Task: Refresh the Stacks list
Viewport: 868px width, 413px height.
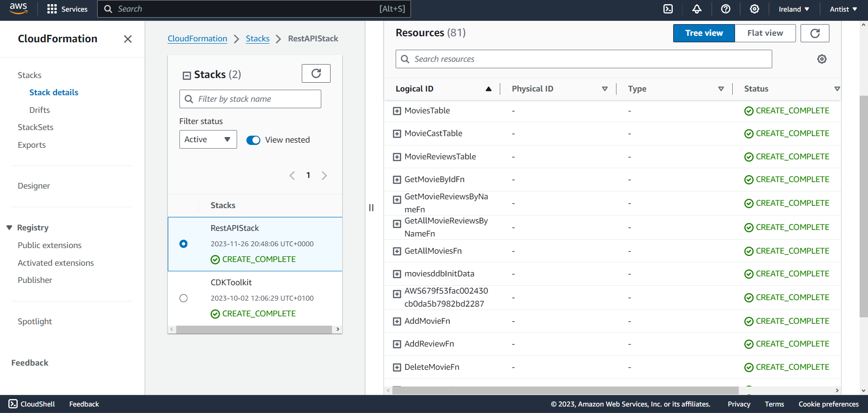Action: [x=316, y=73]
